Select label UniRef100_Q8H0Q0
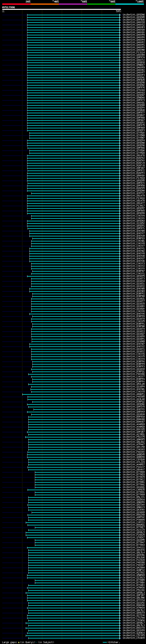This screenshot has width=146, height=644. [x=134, y=176]
